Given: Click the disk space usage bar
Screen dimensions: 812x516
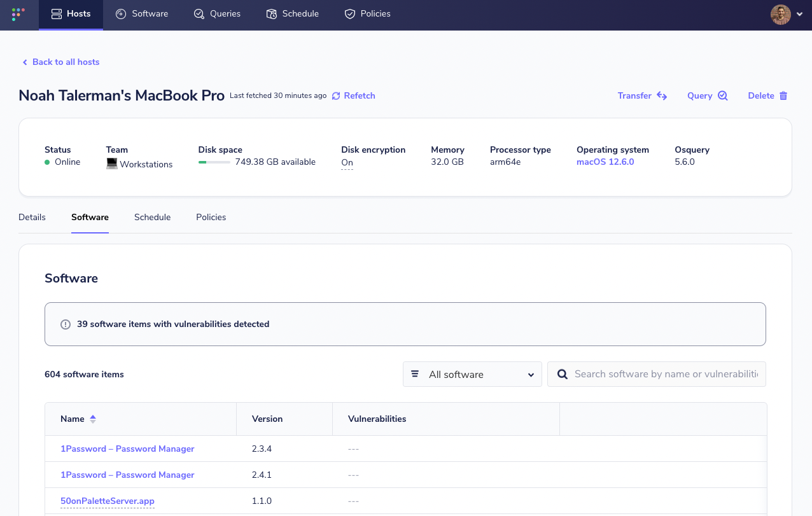Looking at the screenshot, I should pos(214,162).
